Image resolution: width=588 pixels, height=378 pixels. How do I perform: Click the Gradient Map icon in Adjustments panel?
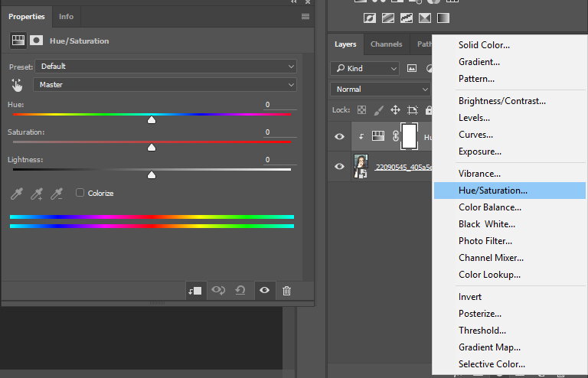click(443, 18)
